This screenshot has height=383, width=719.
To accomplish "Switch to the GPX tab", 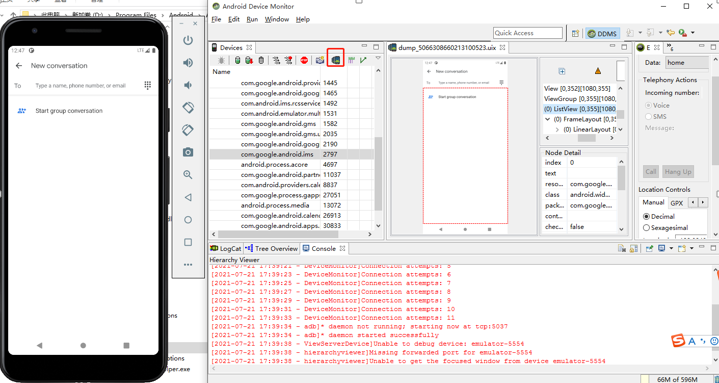I will [x=676, y=203].
